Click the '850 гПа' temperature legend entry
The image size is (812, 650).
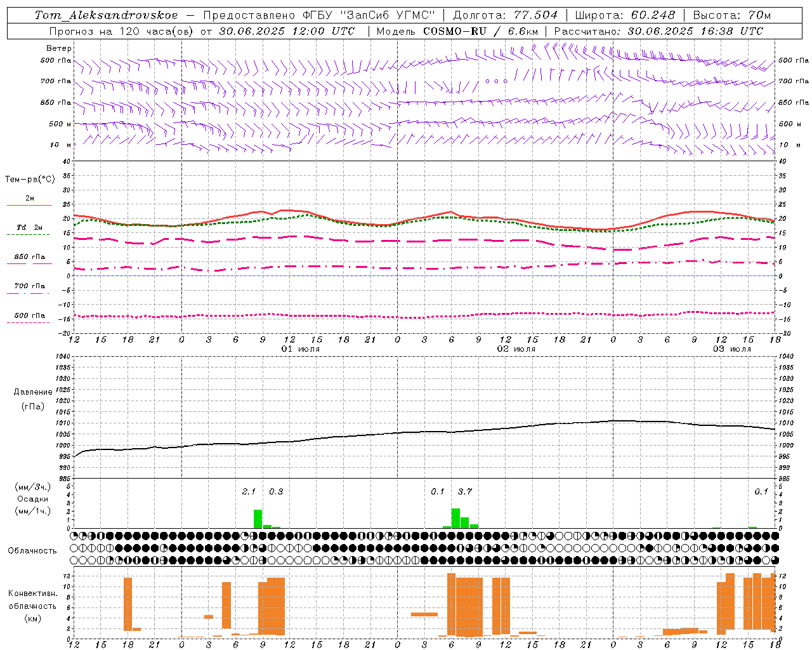30,257
